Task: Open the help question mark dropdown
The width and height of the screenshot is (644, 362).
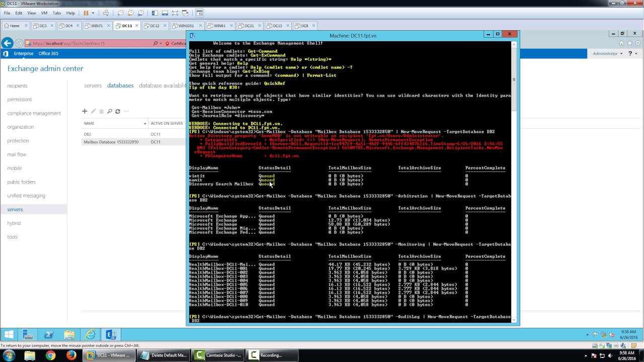Action: [x=632, y=53]
